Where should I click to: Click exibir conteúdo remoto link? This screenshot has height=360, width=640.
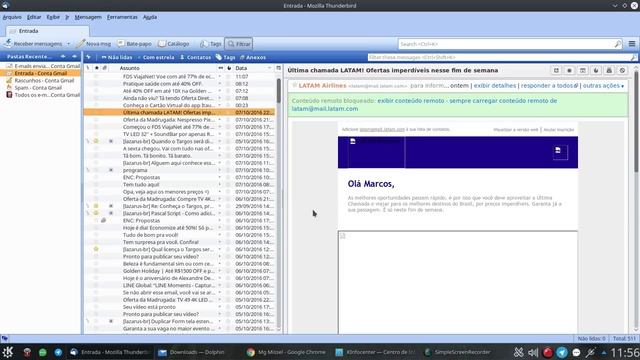point(411,101)
